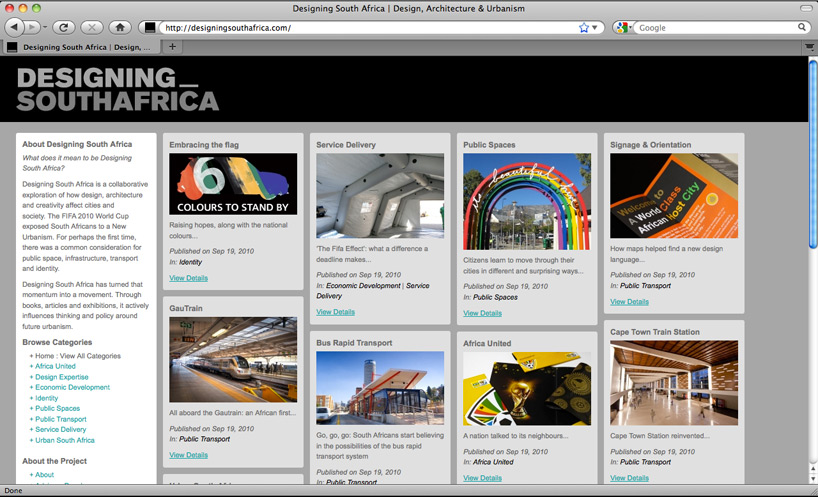Open the GauTrain train photo thumbnail
The width and height of the screenshot is (818, 497).
(233, 359)
